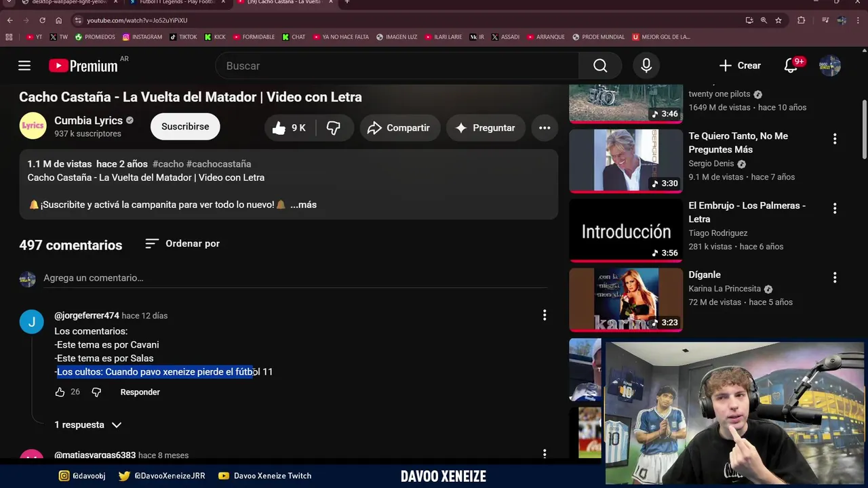This screenshot has height=488, width=868.
Task: Open Sergio Denis channel name
Action: (711, 164)
